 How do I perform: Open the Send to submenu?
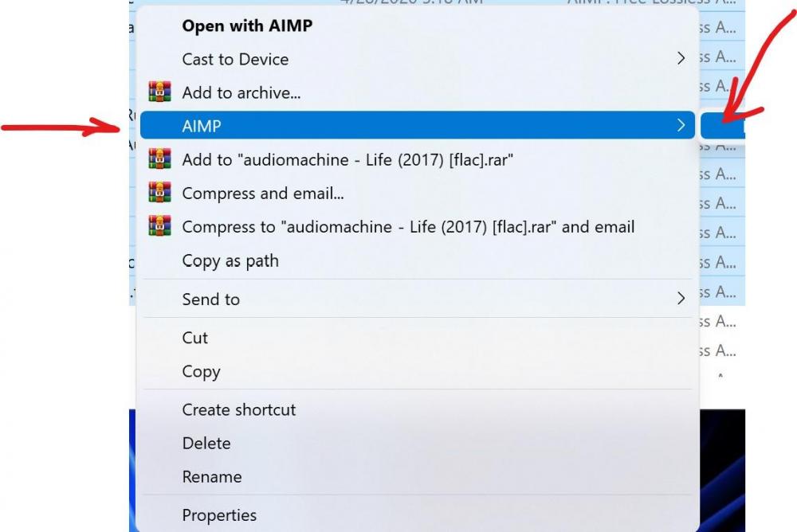(x=681, y=299)
